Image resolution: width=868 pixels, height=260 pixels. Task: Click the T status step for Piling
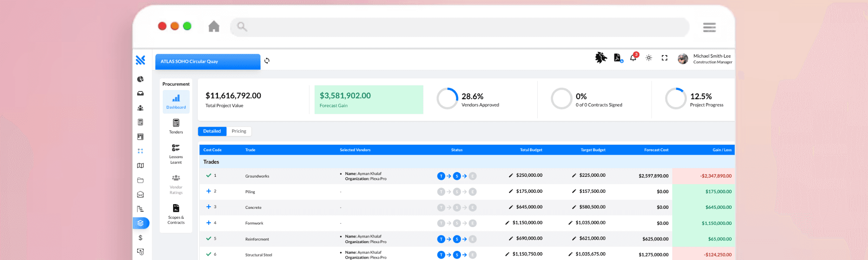click(441, 192)
